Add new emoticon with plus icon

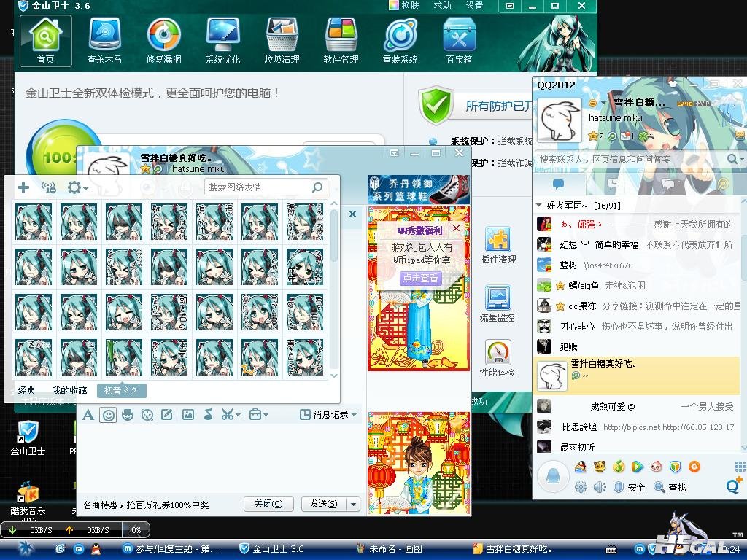tap(23, 187)
